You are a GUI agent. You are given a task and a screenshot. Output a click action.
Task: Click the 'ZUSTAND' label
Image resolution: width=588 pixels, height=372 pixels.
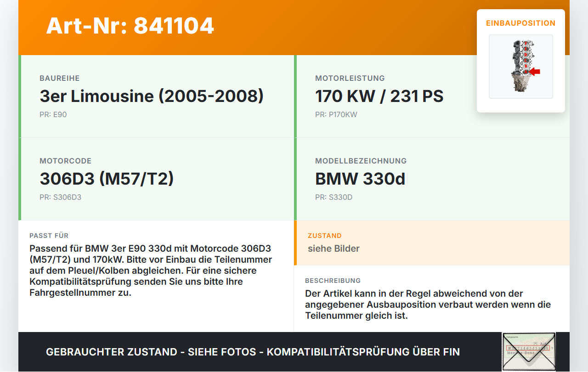tap(325, 236)
